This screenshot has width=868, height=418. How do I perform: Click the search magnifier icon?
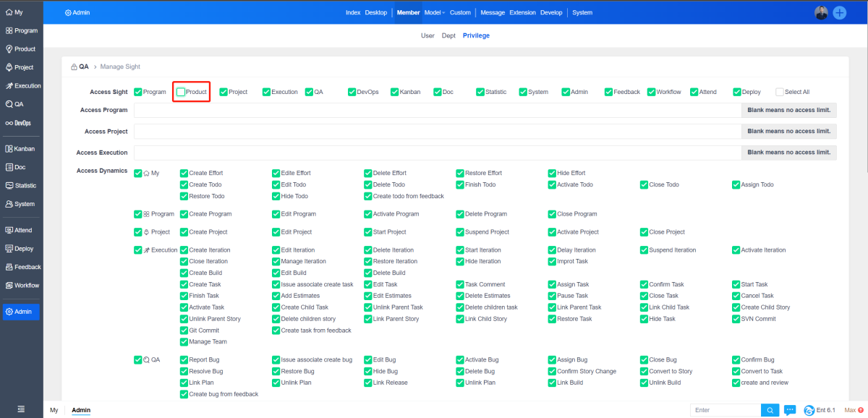click(770, 410)
